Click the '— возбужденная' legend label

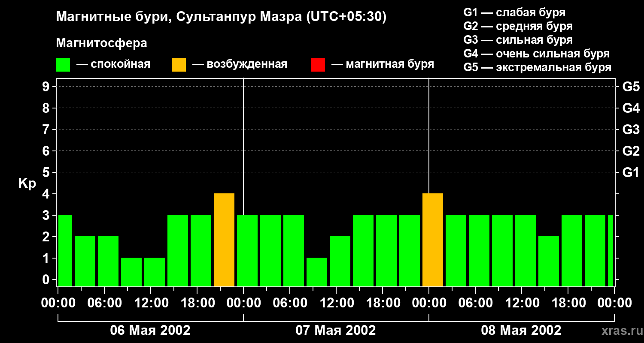tap(240, 65)
